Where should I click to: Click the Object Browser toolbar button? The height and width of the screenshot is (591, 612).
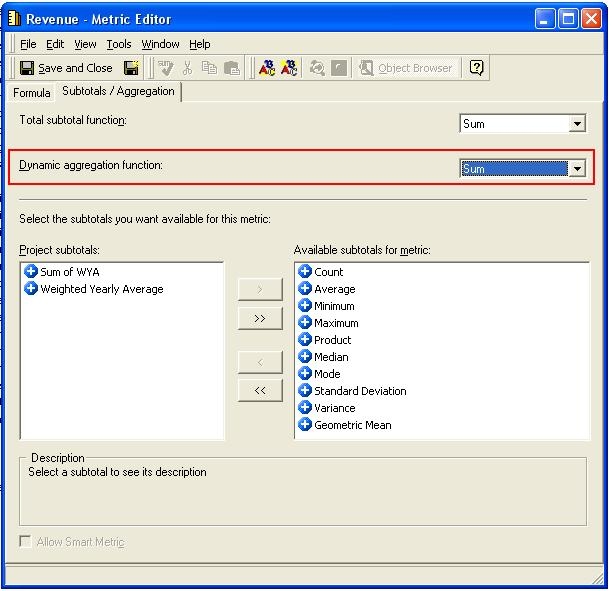point(406,68)
